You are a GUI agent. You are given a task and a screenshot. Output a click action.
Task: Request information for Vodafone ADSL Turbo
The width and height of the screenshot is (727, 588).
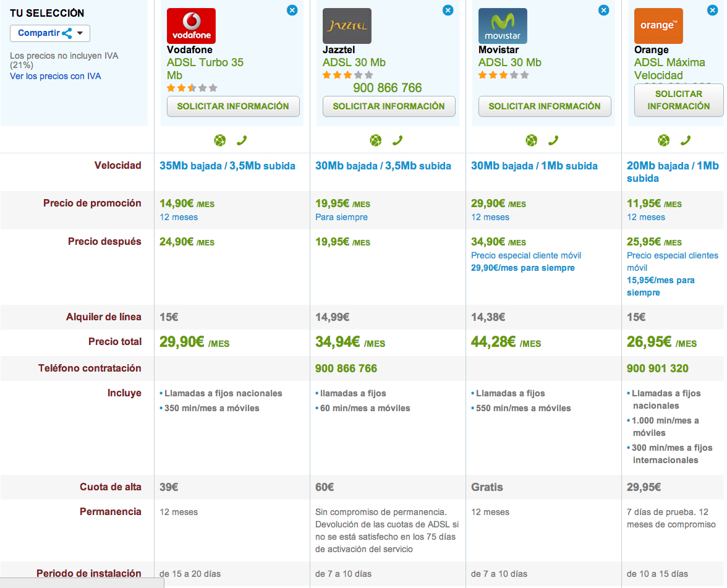[x=233, y=106]
